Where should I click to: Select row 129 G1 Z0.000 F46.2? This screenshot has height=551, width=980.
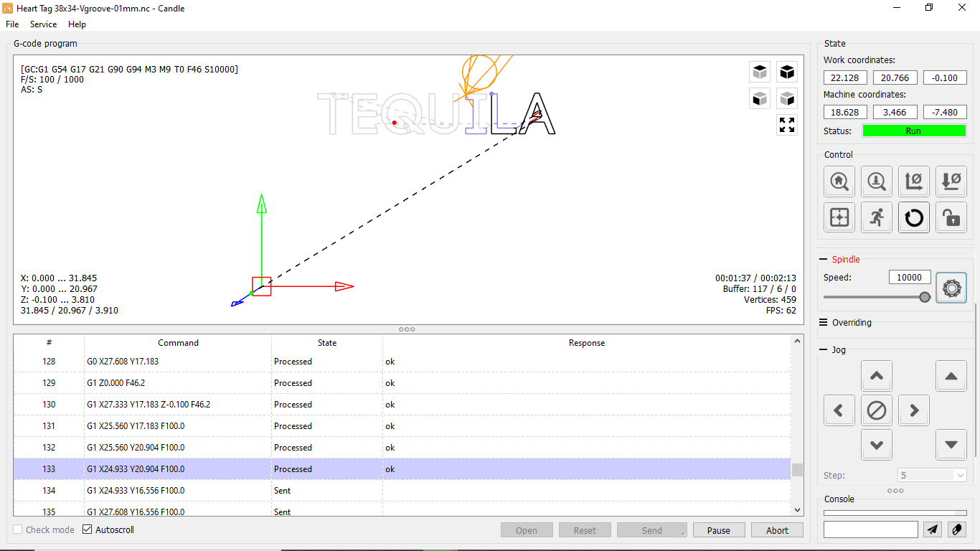(x=402, y=383)
